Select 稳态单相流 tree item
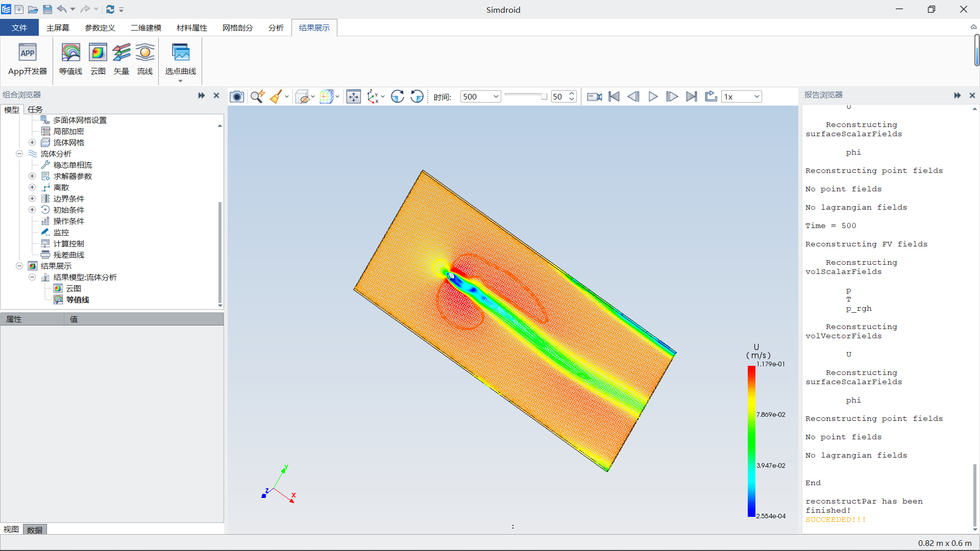Viewport: 980px width, 551px height. pos(72,165)
